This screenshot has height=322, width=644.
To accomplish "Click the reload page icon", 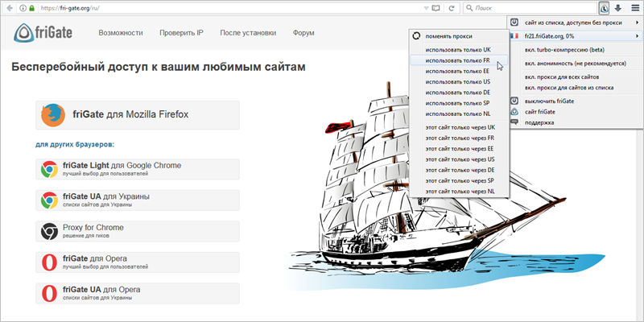I will coord(451,8).
